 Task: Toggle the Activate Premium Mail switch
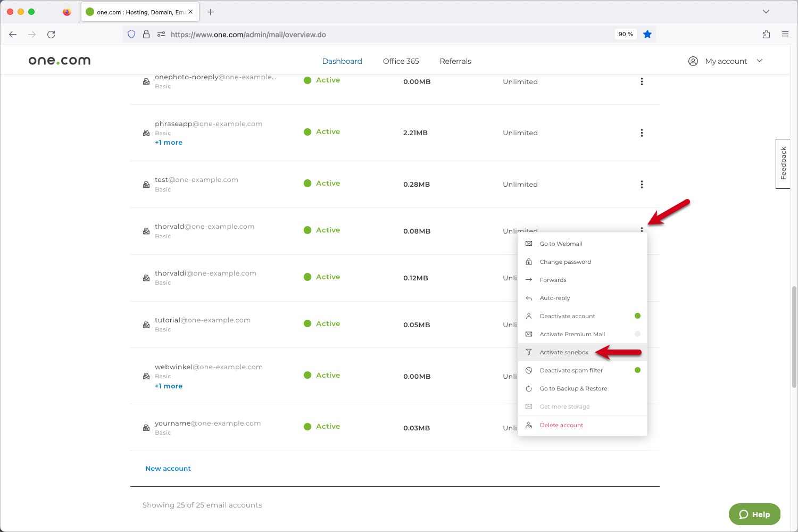[637, 334]
